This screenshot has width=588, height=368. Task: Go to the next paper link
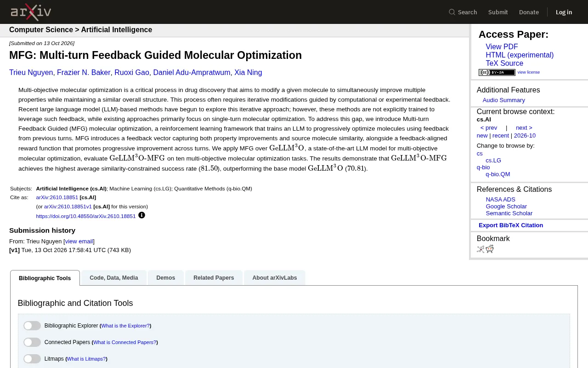(524, 128)
